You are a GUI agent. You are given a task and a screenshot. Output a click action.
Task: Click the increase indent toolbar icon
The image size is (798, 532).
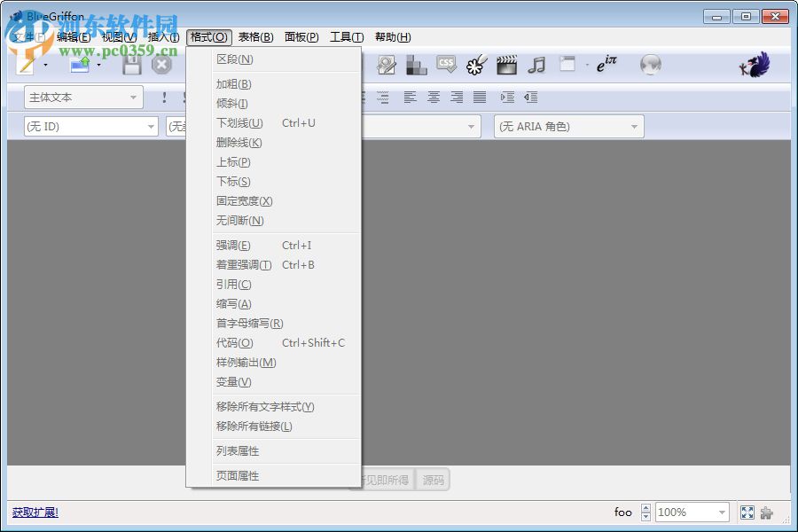(509, 98)
